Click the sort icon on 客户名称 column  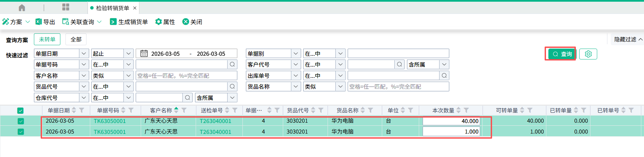(x=176, y=110)
